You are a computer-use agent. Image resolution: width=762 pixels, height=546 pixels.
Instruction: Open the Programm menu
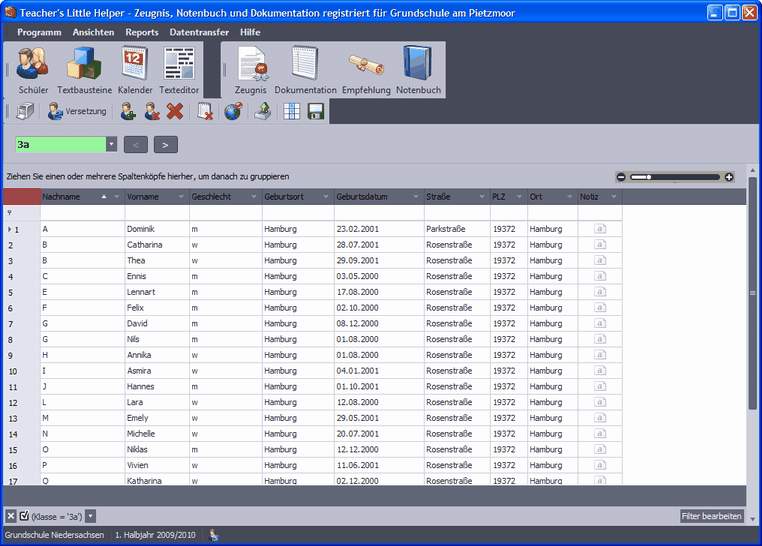(x=39, y=32)
